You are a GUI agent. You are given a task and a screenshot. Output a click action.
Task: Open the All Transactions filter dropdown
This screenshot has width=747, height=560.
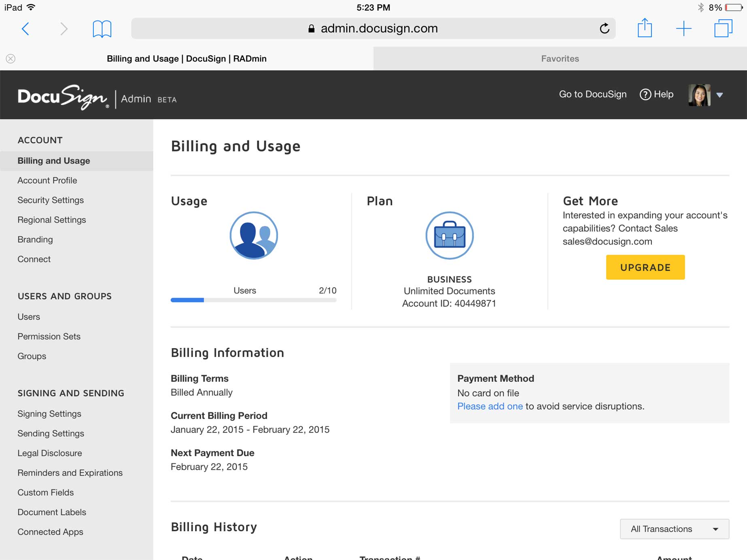click(x=674, y=528)
